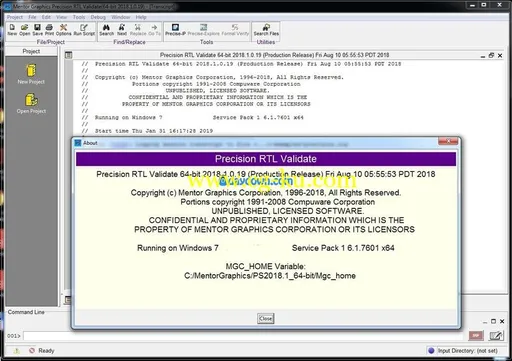Click the edit script icon by command line
This screenshot has height=361, width=512.
(x=496, y=335)
